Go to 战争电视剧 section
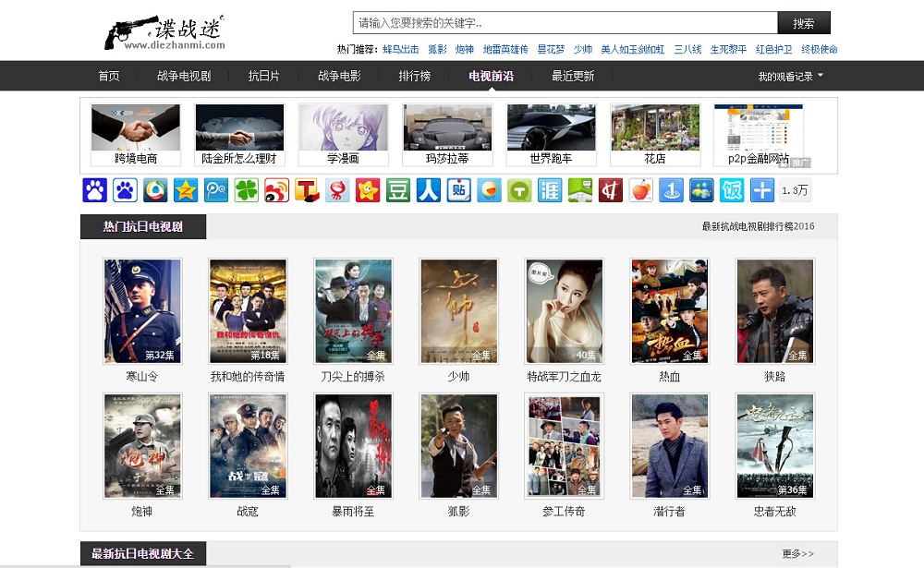The width and height of the screenshot is (924, 568). tap(184, 76)
